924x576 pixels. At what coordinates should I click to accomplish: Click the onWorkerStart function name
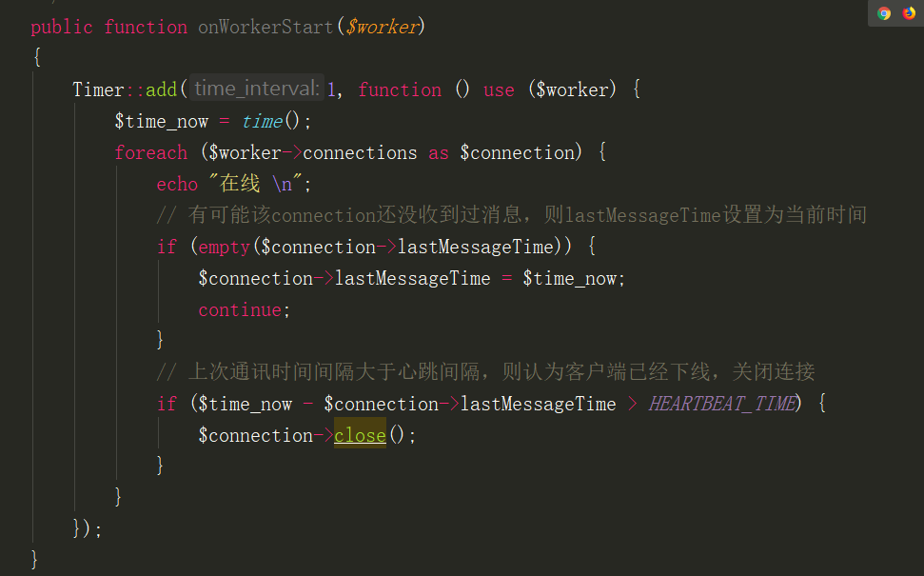tap(265, 27)
